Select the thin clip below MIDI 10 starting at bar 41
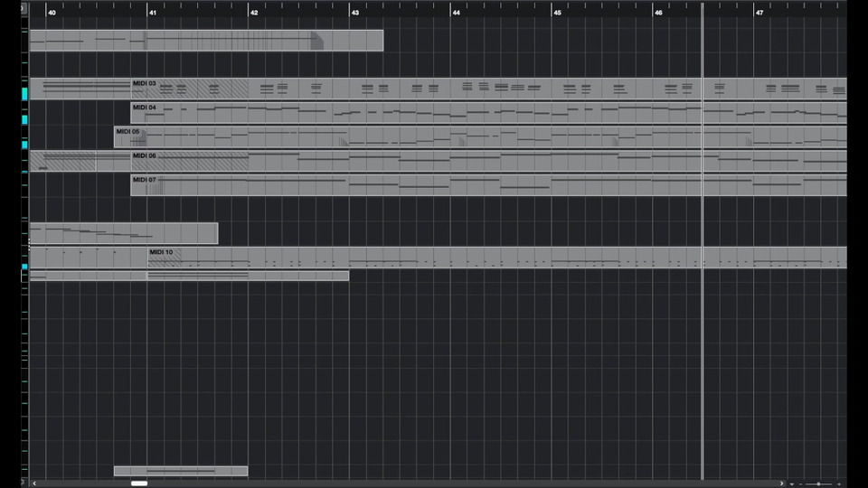 tap(248, 276)
